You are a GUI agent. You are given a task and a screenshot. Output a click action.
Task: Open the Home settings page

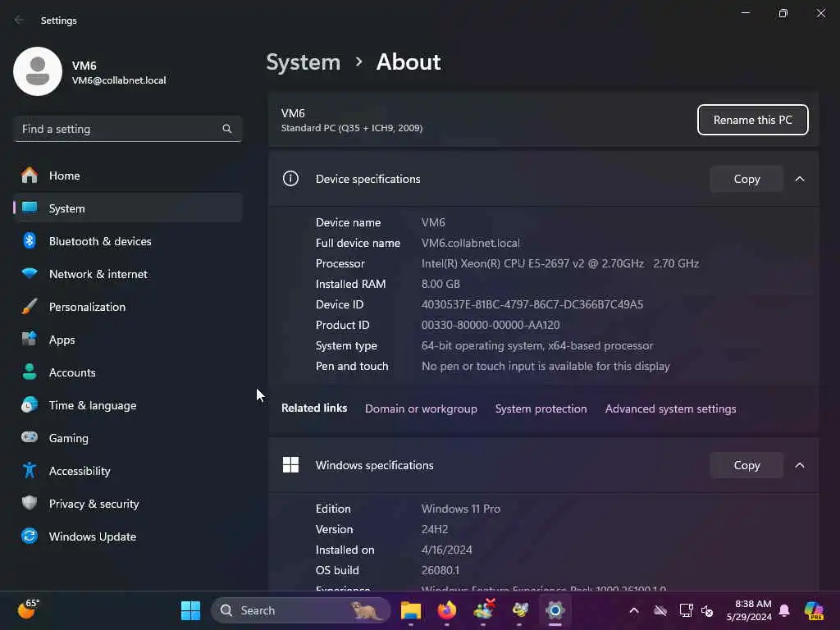coord(127,176)
